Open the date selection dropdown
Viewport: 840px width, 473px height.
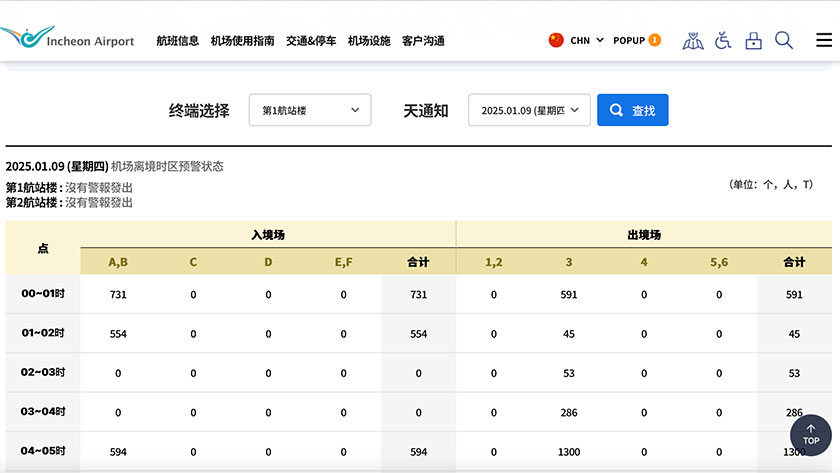(529, 110)
